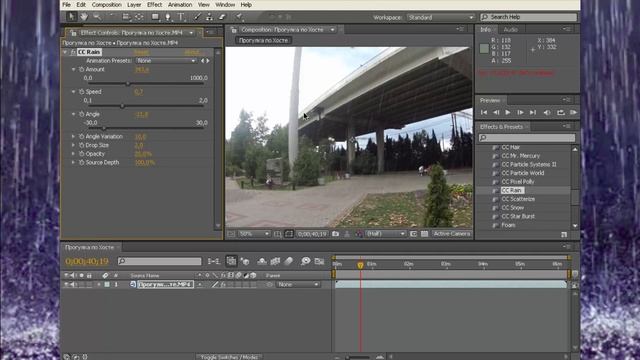This screenshot has height=360, width=640.
Task: Select the Zoom magnifier tool
Action: pos(97,17)
